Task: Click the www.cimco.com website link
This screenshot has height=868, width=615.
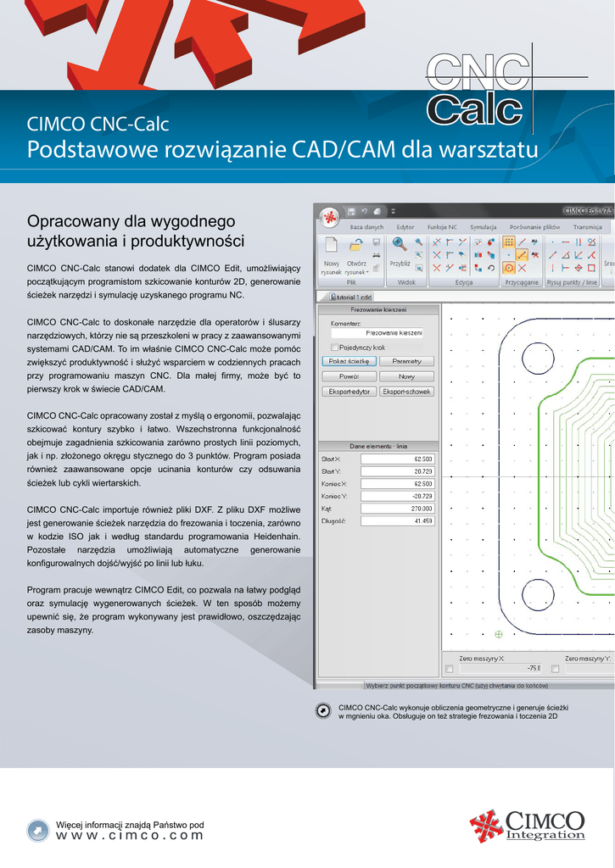Action: pyautogui.click(x=130, y=835)
